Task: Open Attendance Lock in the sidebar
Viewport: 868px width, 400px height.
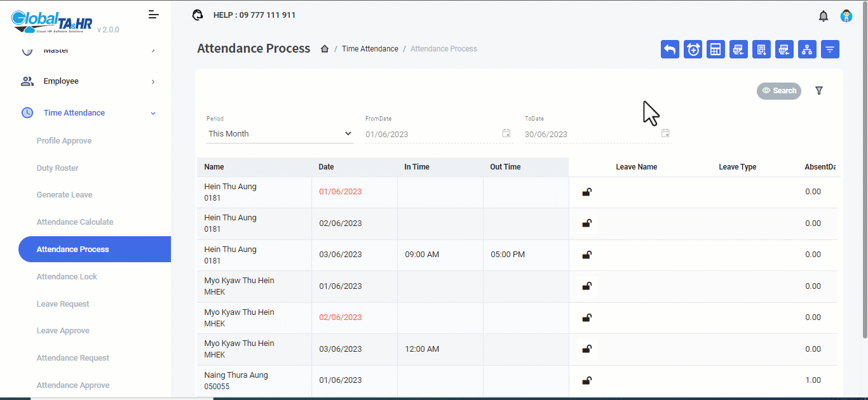Action: pyautogui.click(x=67, y=277)
